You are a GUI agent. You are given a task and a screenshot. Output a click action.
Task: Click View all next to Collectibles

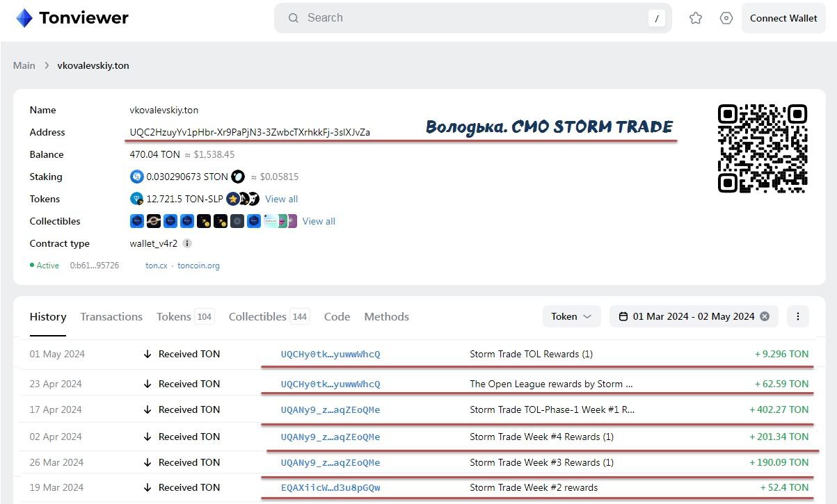319,221
